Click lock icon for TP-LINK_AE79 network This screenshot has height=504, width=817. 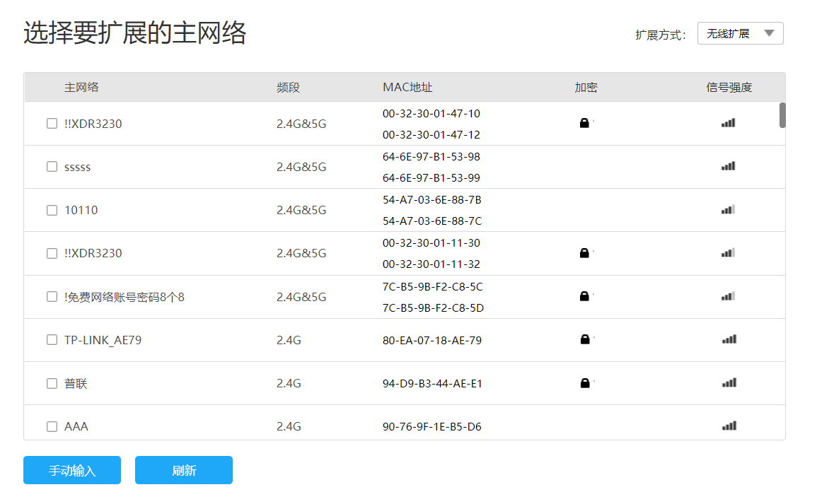point(584,340)
